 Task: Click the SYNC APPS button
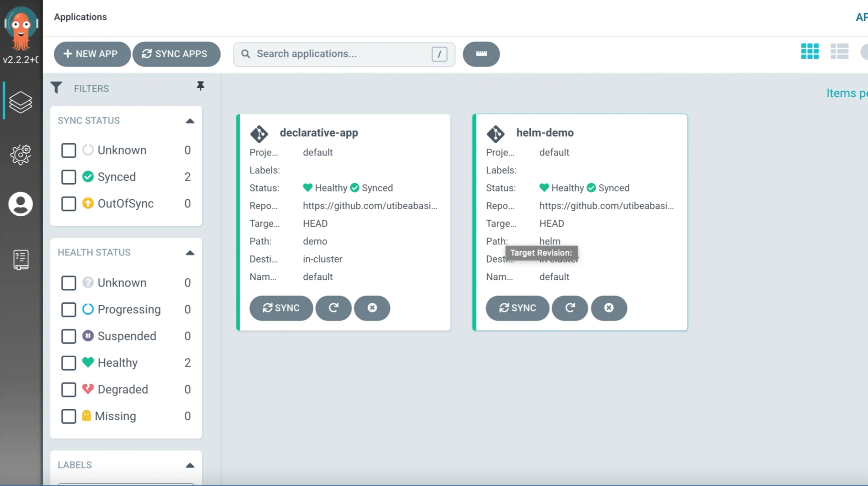click(x=176, y=54)
